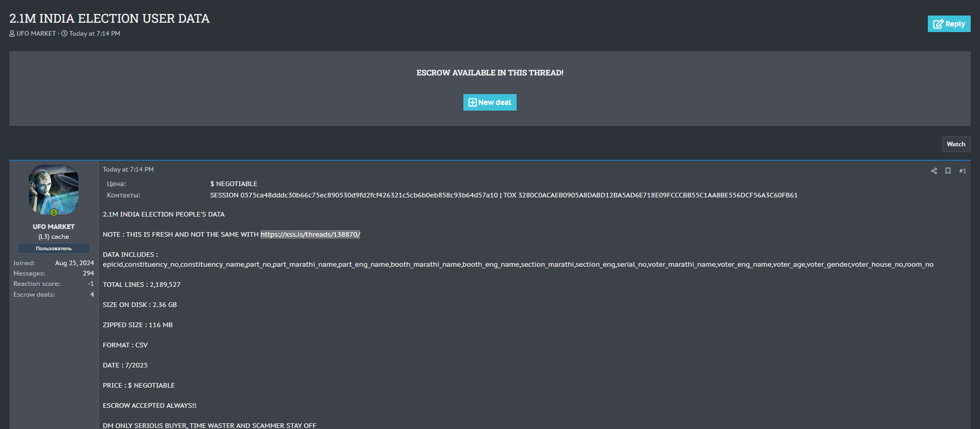Toggle Watch for this thread
The image size is (980, 429).
point(956,144)
